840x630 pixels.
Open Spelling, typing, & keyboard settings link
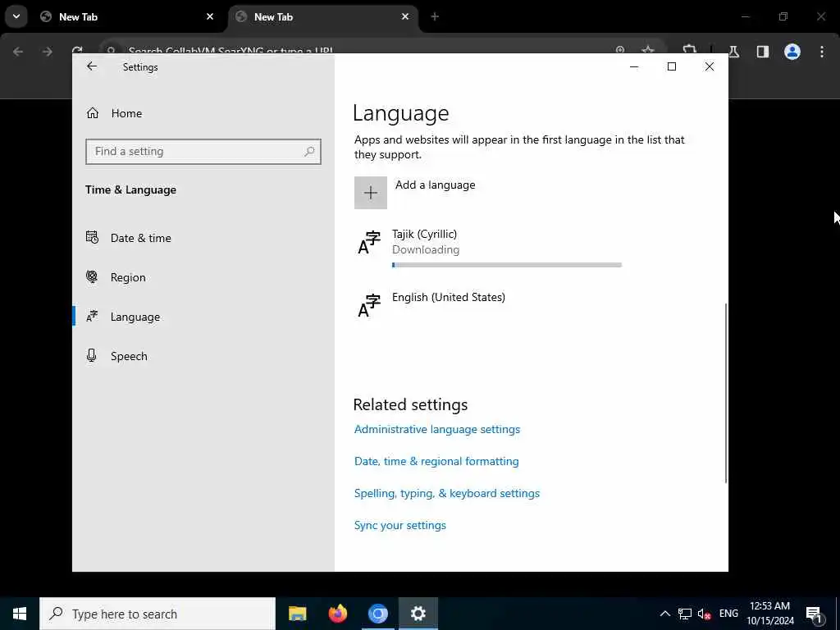pyautogui.click(x=447, y=493)
